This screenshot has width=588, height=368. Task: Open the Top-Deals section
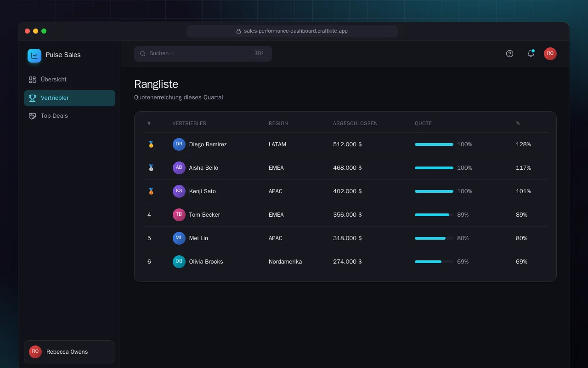pos(69,116)
